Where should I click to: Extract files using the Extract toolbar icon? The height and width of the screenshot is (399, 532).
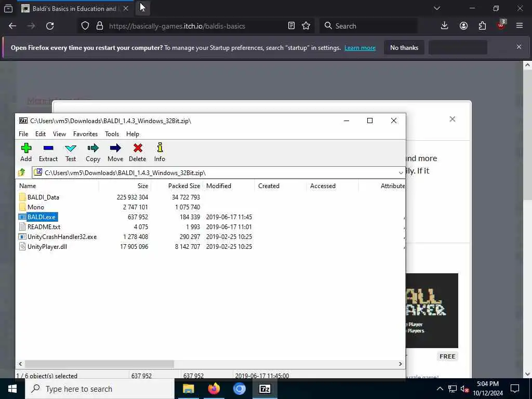48,152
